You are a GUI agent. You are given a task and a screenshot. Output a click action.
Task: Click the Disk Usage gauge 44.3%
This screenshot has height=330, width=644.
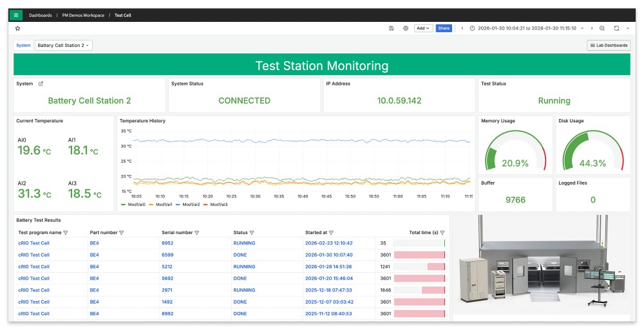click(x=592, y=151)
